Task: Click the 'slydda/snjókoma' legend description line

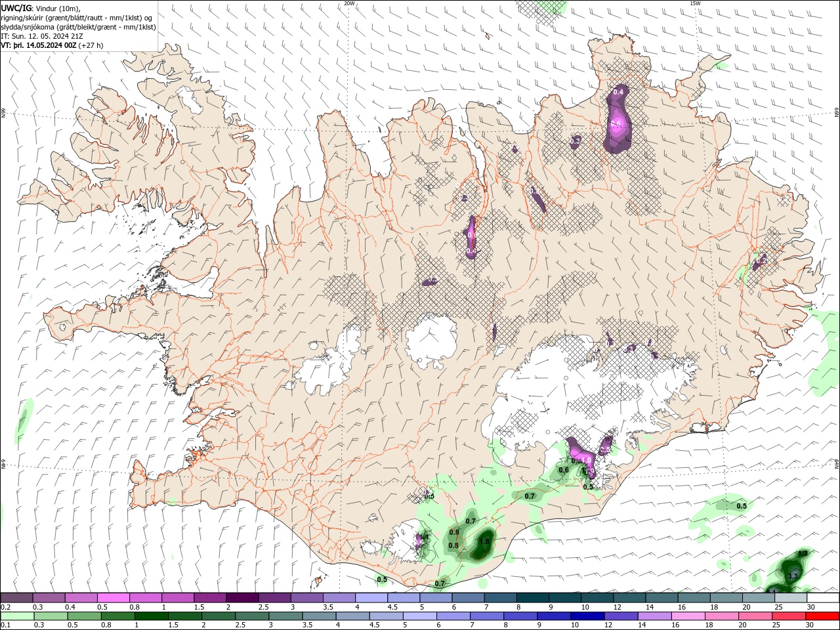Action: coord(78,27)
